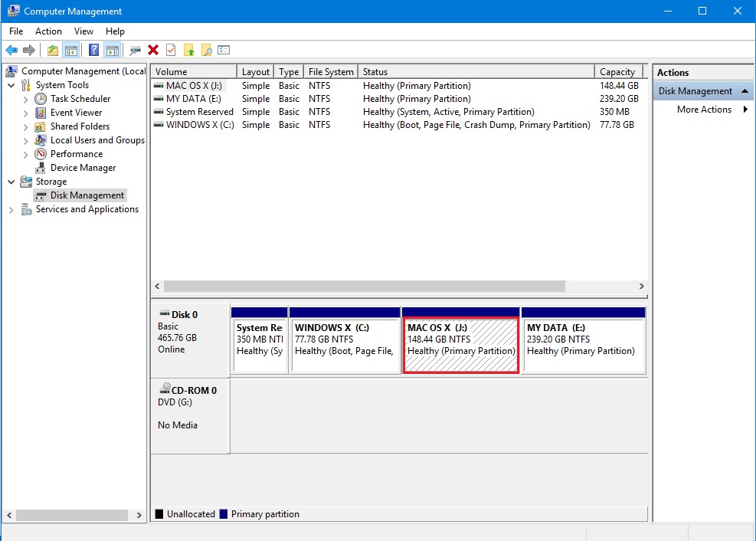
Task: Open More Actions submenu in Actions pane
Action: 703,110
